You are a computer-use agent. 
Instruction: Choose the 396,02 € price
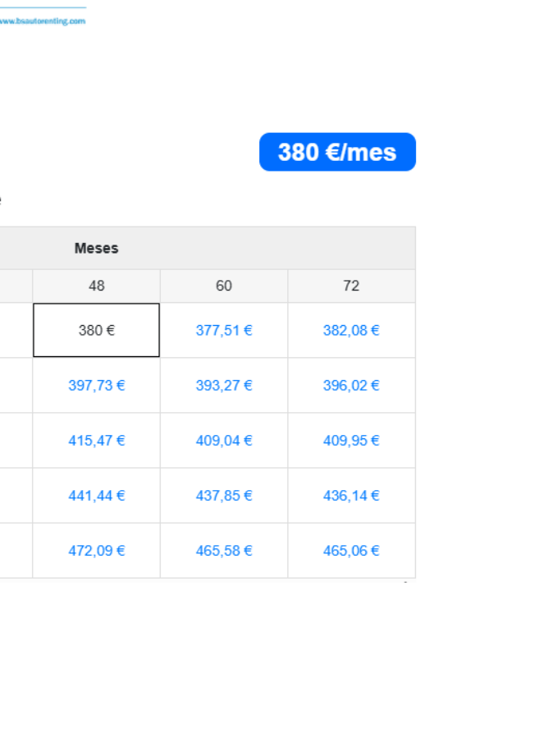tap(351, 385)
